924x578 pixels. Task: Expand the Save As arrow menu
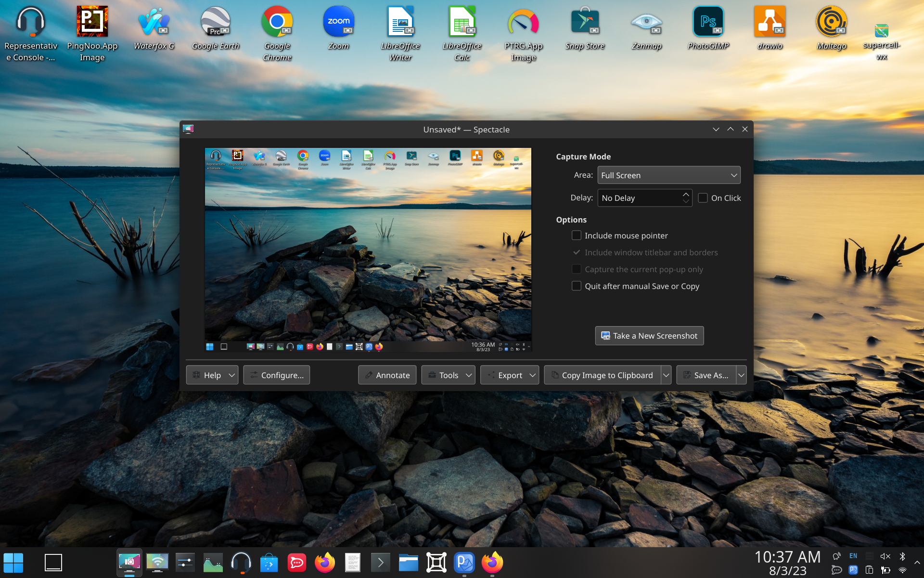741,375
